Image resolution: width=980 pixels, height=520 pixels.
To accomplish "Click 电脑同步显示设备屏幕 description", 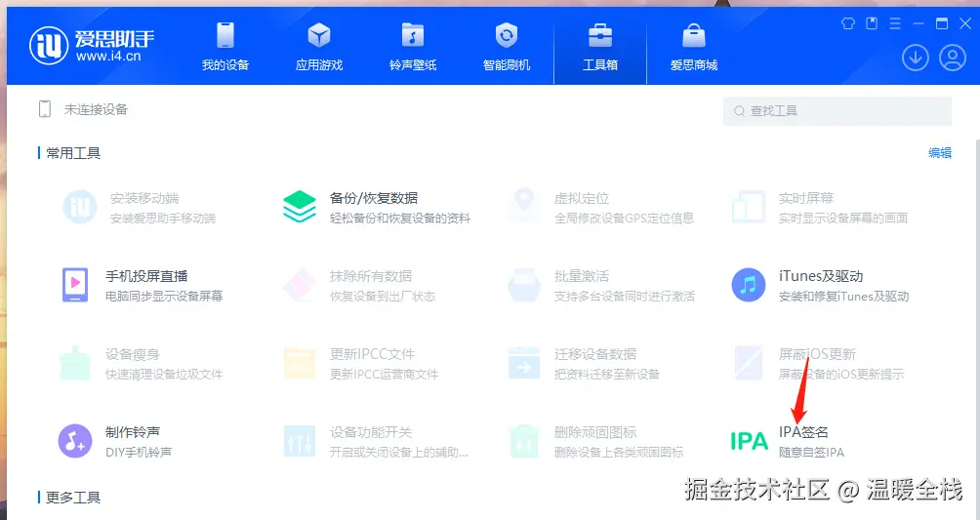I will point(164,297).
